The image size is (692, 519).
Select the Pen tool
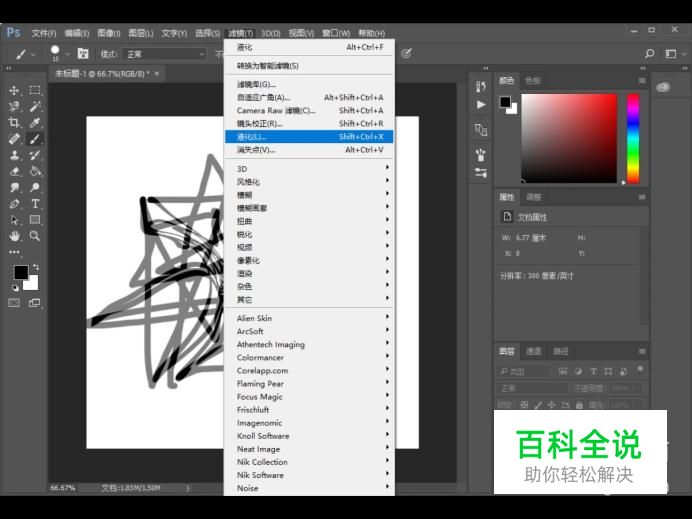pos(14,204)
